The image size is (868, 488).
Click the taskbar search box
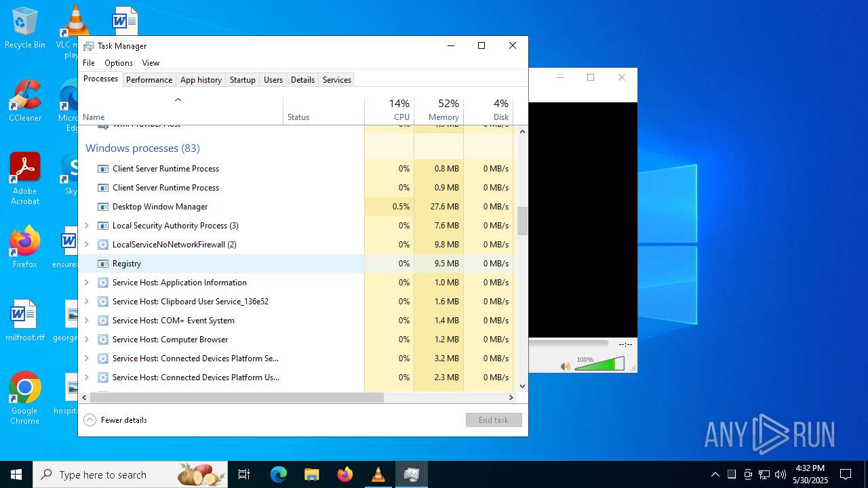131,474
